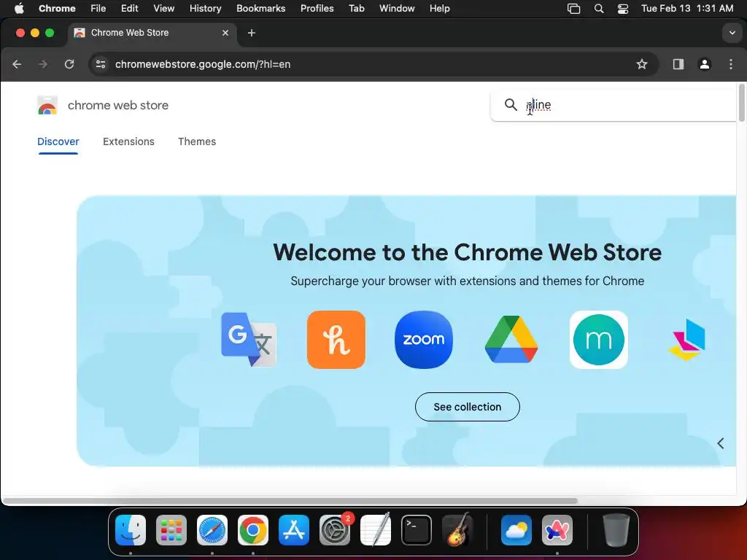The width and height of the screenshot is (747, 560).
Task: Close the Chrome Web Store tab
Action: (225, 33)
